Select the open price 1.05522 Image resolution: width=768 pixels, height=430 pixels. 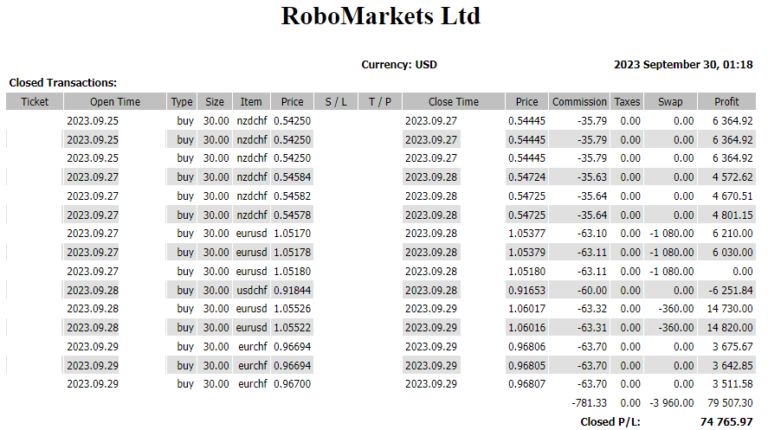pyautogui.click(x=292, y=328)
